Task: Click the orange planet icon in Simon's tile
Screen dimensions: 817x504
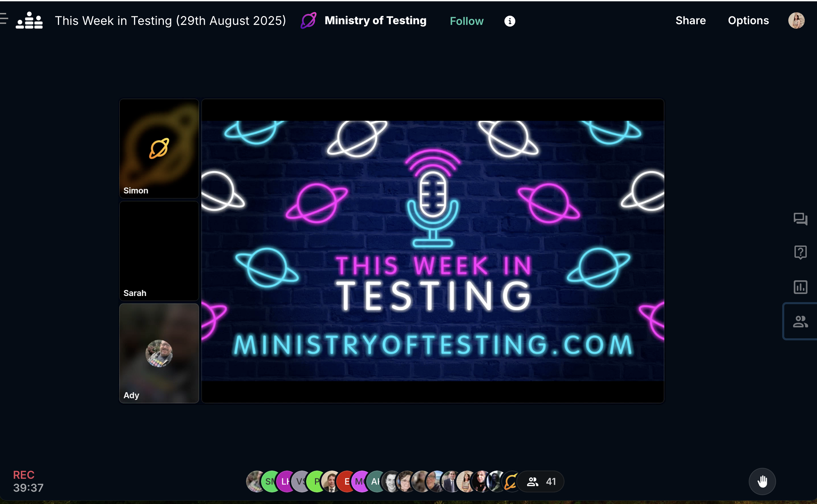Action: coord(159,148)
